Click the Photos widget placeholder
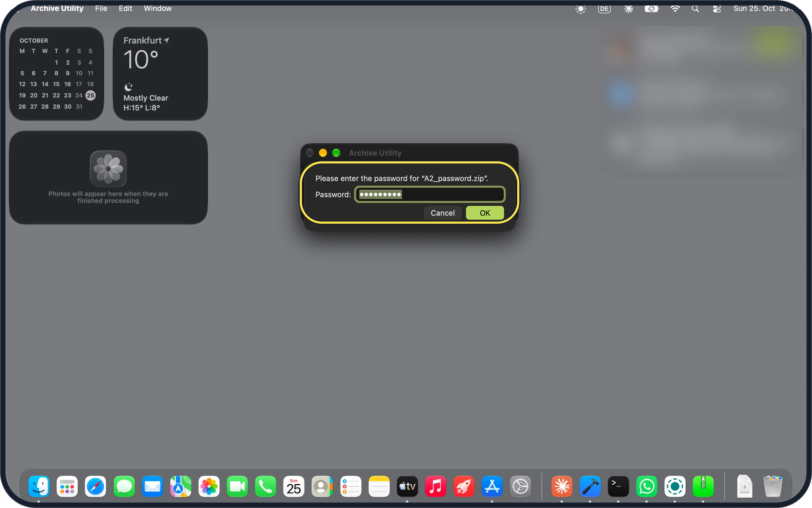 point(108,177)
